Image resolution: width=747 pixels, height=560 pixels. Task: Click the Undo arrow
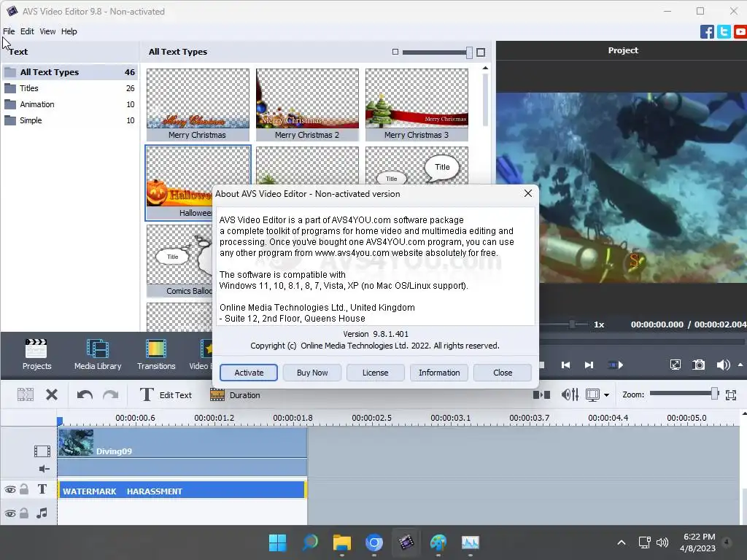click(85, 394)
